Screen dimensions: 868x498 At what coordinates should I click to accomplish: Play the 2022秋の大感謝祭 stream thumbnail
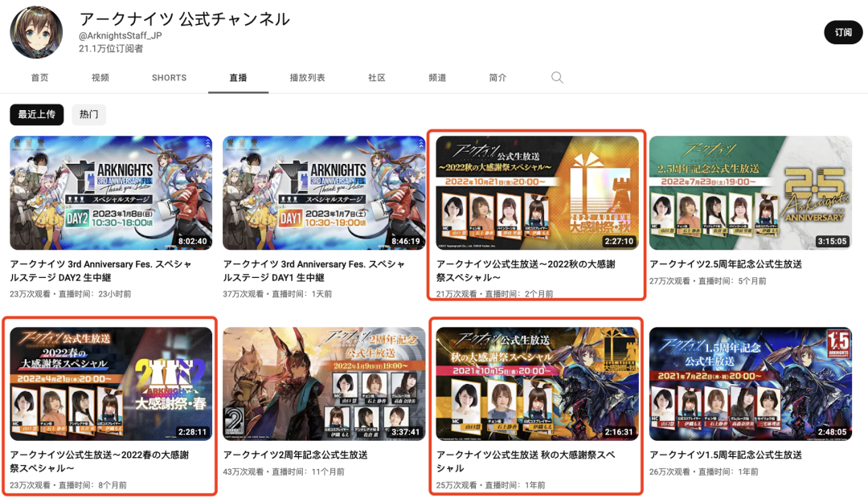point(537,193)
